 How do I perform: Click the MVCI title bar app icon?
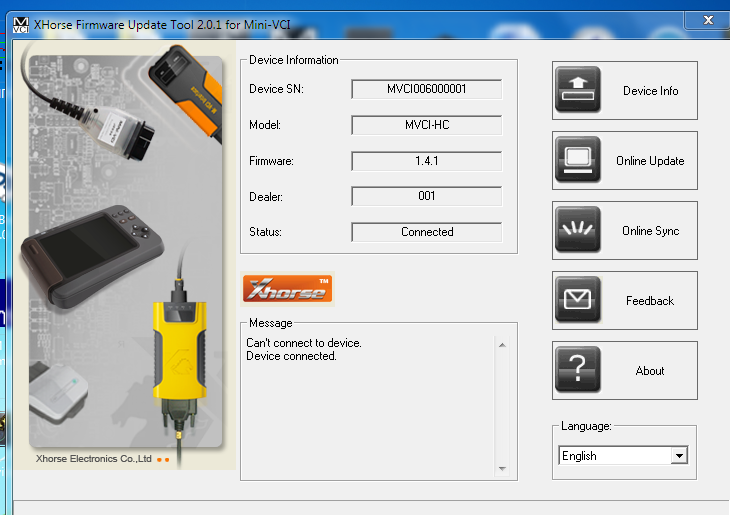(21, 25)
